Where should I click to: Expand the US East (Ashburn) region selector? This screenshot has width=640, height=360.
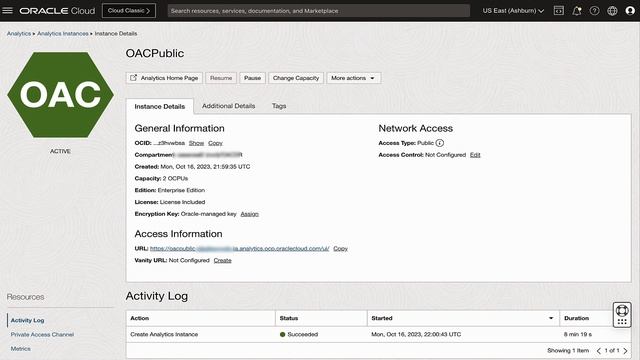click(x=513, y=11)
